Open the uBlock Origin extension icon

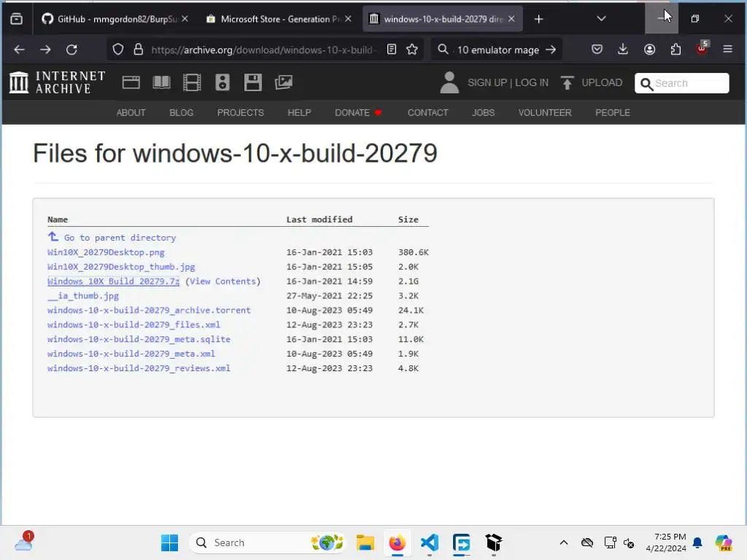(x=702, y=49)
